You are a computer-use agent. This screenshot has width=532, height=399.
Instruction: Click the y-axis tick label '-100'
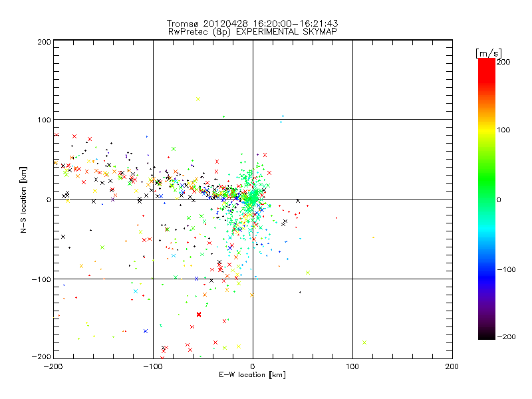[x=41, y=279]
